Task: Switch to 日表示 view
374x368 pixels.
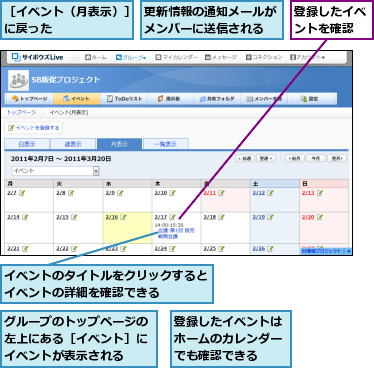Action: (x=27, y=144)
